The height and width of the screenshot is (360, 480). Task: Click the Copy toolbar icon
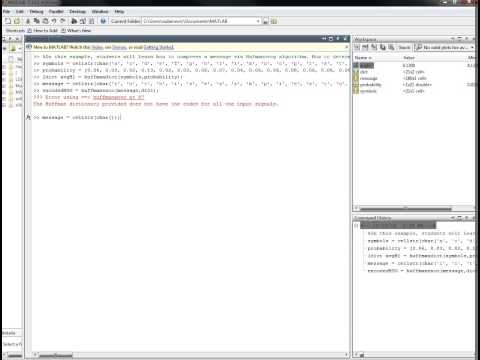coord(37,21)
